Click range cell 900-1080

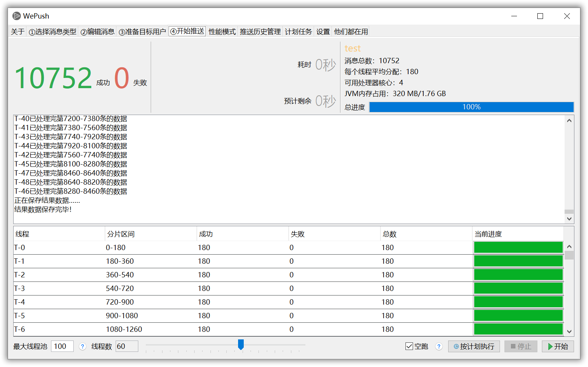coord(151,316)
